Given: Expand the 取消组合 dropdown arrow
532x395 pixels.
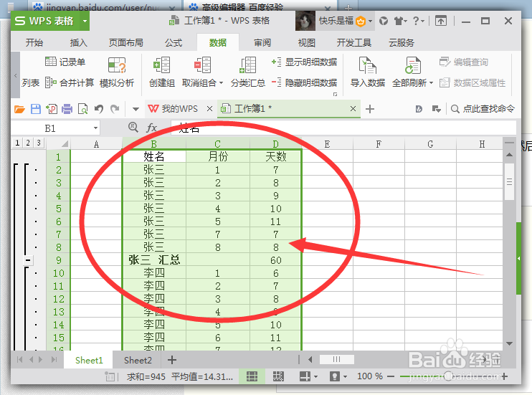Looking at the screenshot, I should pyautogui.click(x=222, y=83).
